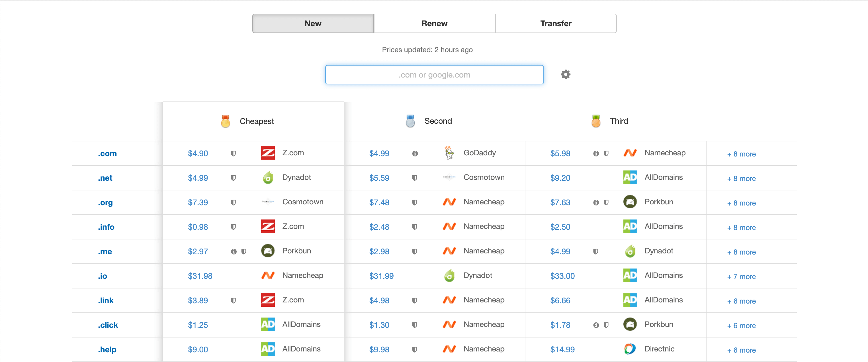Image resolution: width=868 pixels, height=362 pixels.
Task: Expand .net additional registrars with '+ 8 more'
Action: coord(742,178)
